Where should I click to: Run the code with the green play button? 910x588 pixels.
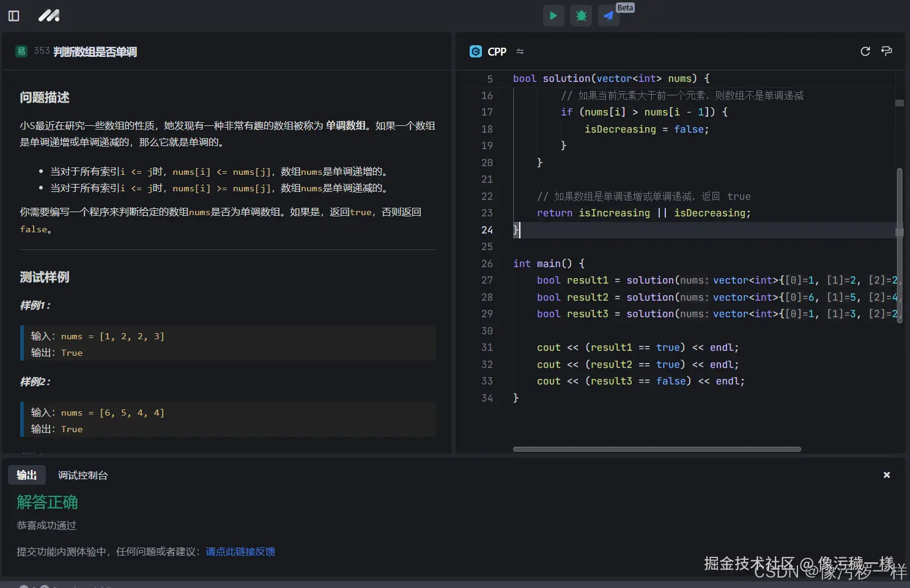point(553,16)
